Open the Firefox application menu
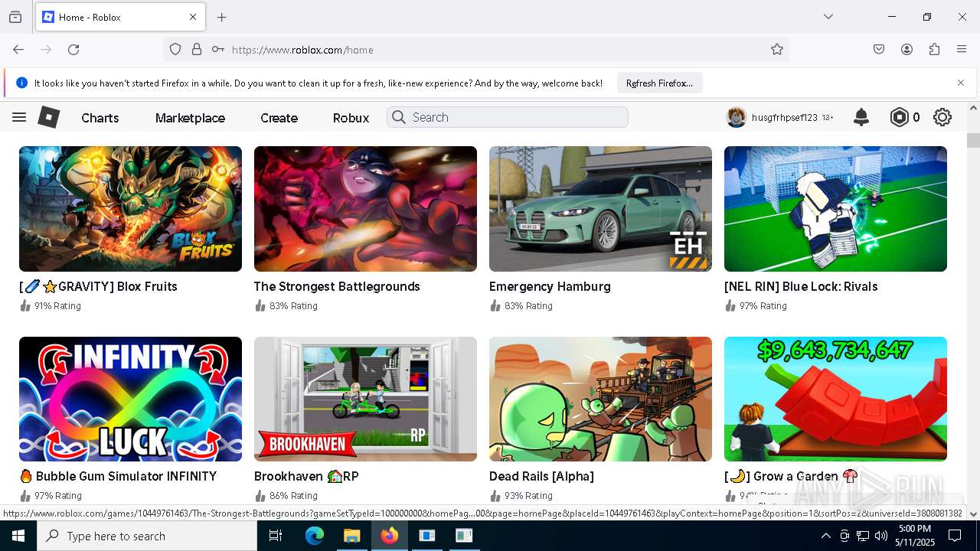This screenshot has width=980, height=551. click(962, 49)
